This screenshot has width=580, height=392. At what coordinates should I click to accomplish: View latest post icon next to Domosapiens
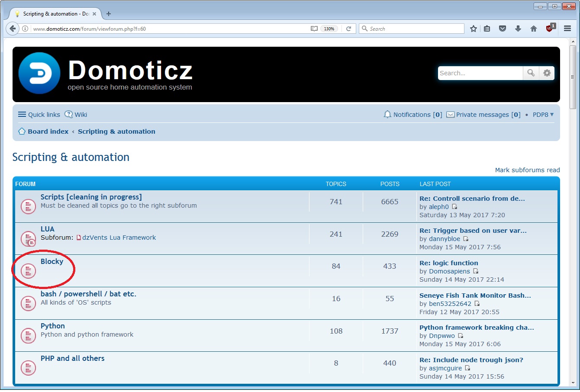(x=476, y=271)
